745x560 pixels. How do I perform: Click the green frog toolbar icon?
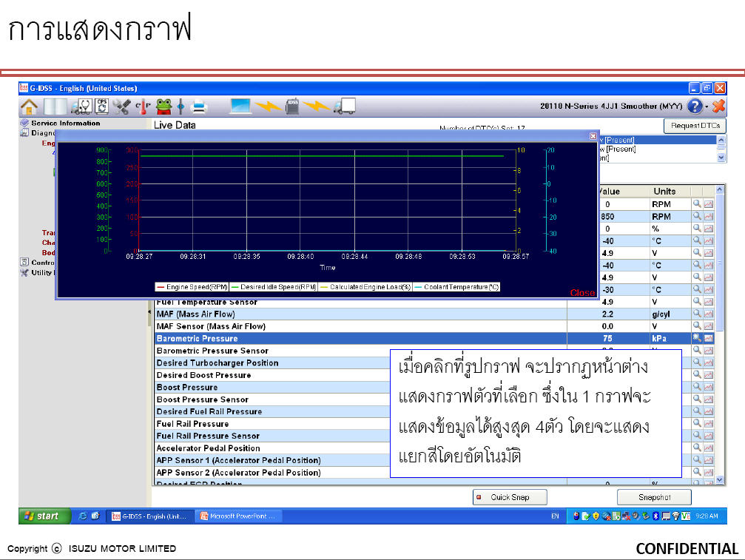164,107
